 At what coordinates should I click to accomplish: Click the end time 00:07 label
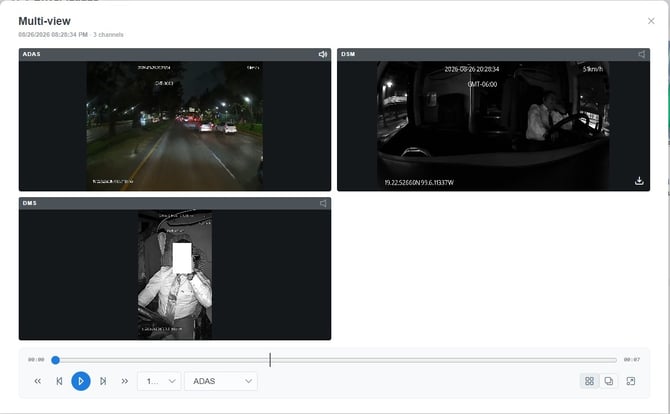632,360
